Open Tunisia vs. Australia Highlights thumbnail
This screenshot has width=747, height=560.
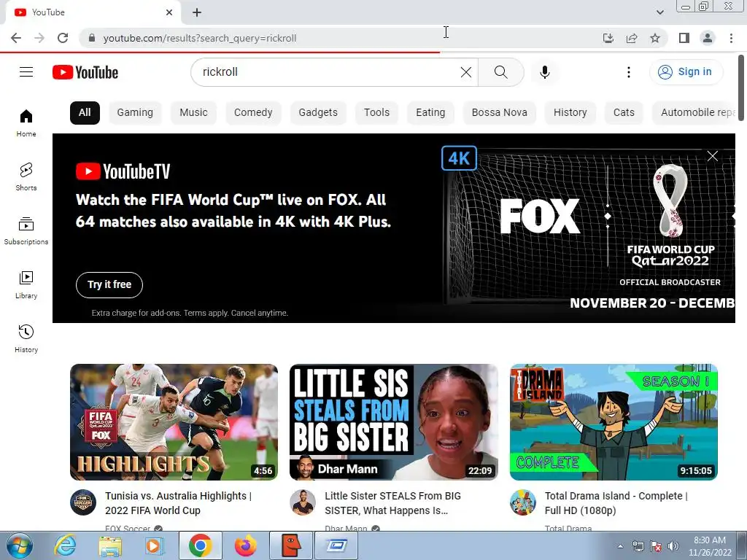click(x=174, y=422)
